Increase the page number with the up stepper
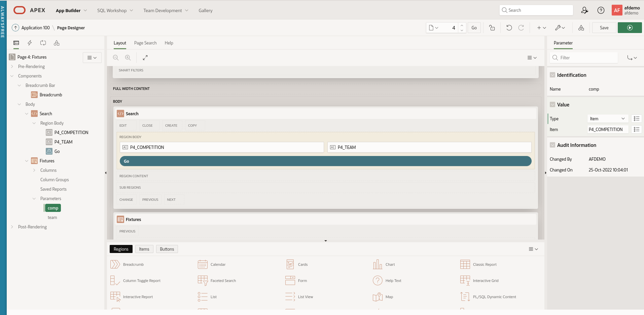 [x=462, y=25]
